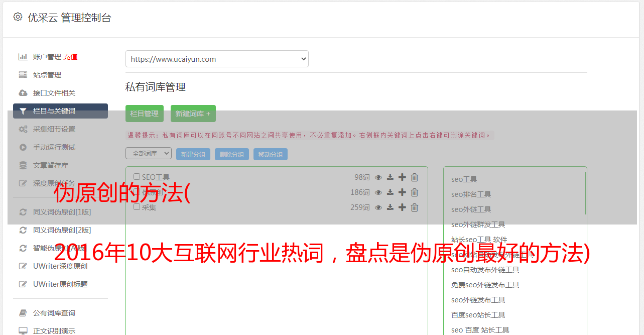
Task: View SEO工具 words with eye icon
Action: click(378, 177)
